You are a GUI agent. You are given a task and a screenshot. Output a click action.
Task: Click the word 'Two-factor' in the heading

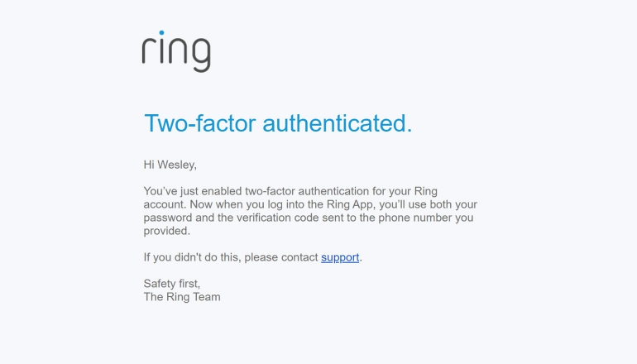click(200, 123)
